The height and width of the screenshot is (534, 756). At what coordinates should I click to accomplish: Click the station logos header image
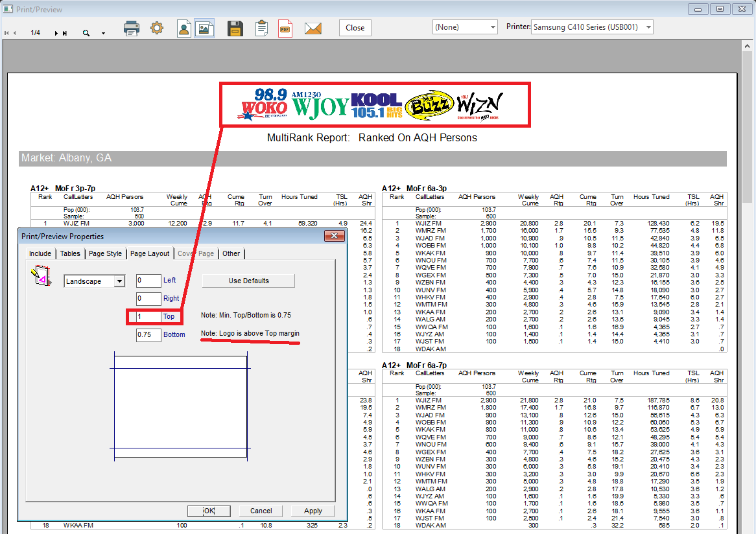tap(375, 104)
